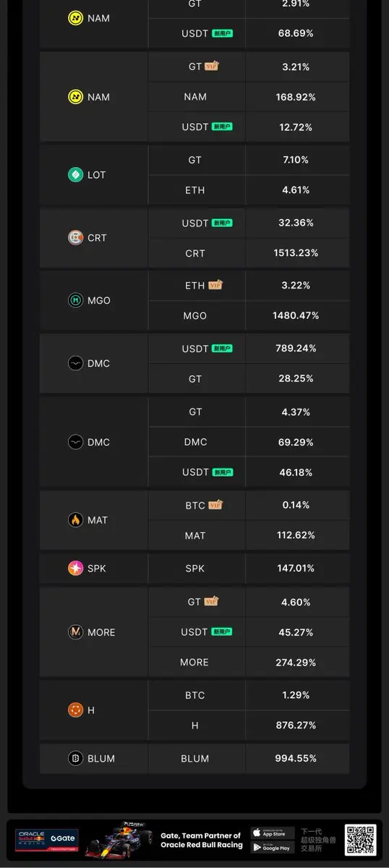Viewport: 389px width, 868px height.
Task: Click the VIP badge next to MAT's BTC
Action: (215, 505)
